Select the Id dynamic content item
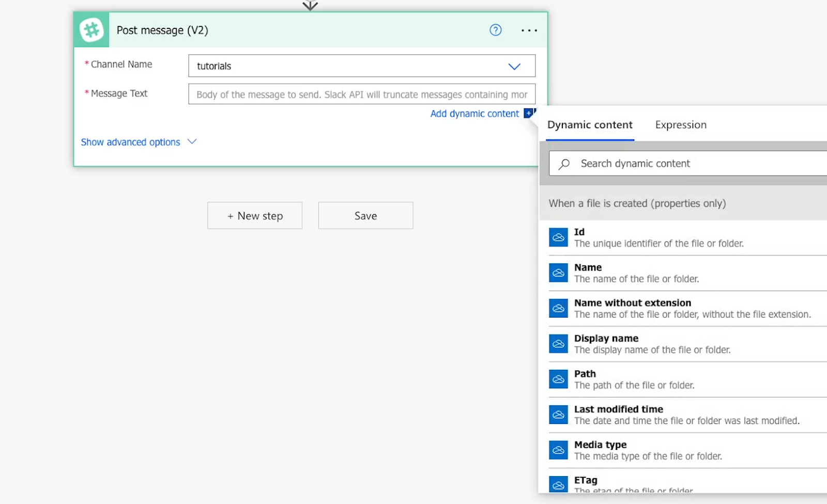827x504 pixels. click(x=687, y=238)
